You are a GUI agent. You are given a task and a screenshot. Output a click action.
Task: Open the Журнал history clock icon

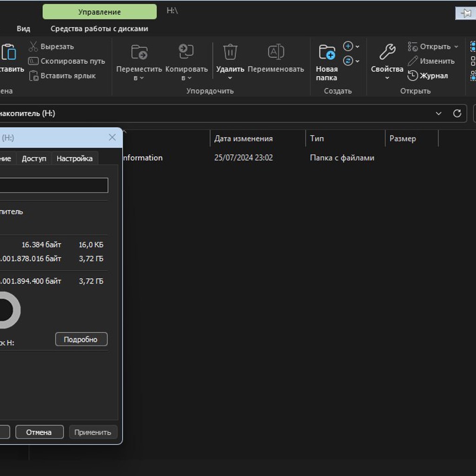click(x=413, y=76)
